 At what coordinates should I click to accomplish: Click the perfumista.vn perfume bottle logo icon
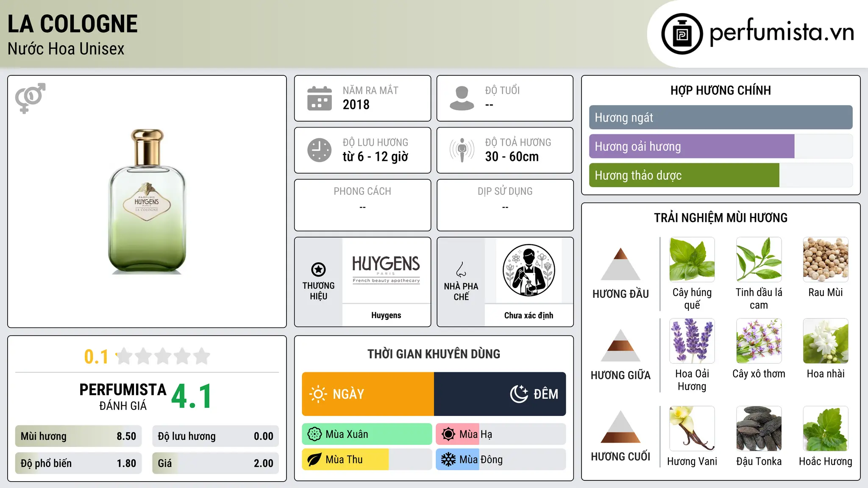click(682, 34)
